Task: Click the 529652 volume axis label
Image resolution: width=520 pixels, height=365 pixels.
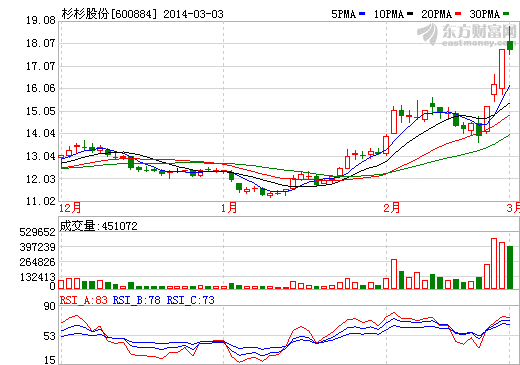Action: tap(37, 232)
